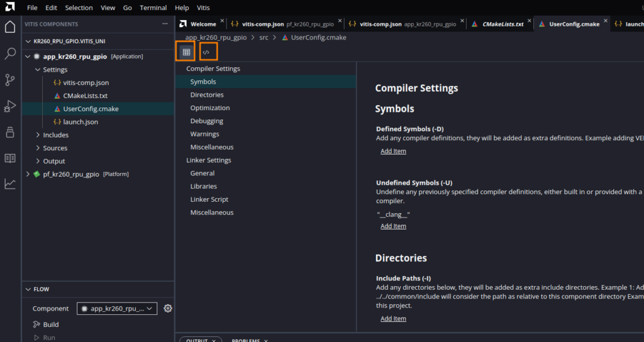Open the Vitis Components more actions menu

coord(165,24)
